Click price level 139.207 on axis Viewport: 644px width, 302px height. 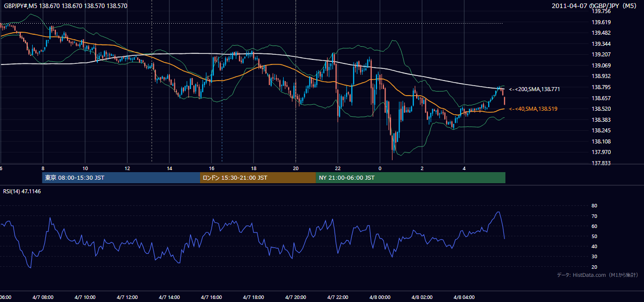pyautogui.click(x=601, y=54)
